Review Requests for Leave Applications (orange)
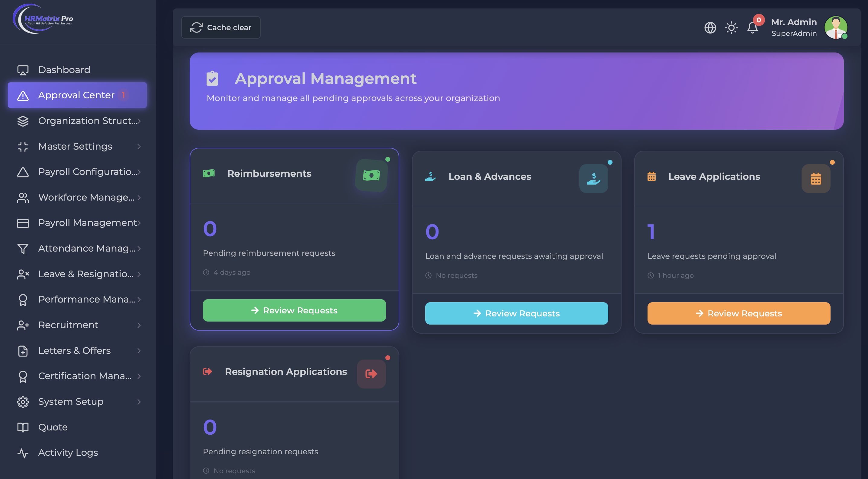 click(739, 313)
